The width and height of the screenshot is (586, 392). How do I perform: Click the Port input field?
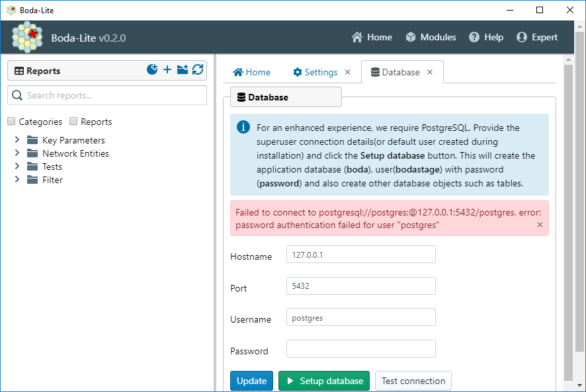point(360,286)
